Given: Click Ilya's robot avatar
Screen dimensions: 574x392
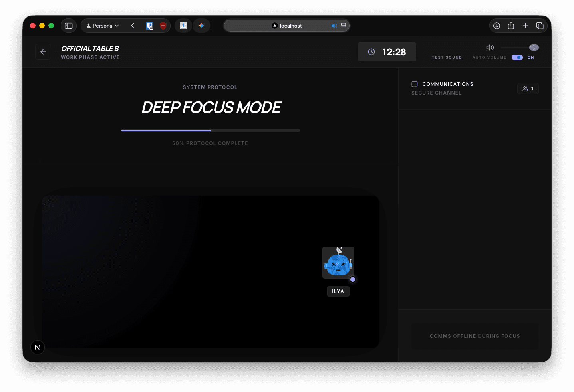Looking at the screenshot, I should (x=338, y=263).
